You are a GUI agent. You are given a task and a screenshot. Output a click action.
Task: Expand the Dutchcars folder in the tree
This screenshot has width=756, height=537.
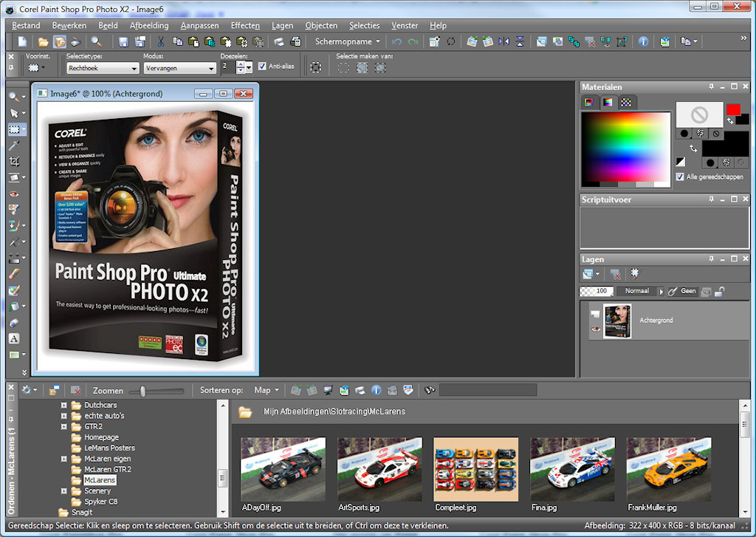pos(64,406)
